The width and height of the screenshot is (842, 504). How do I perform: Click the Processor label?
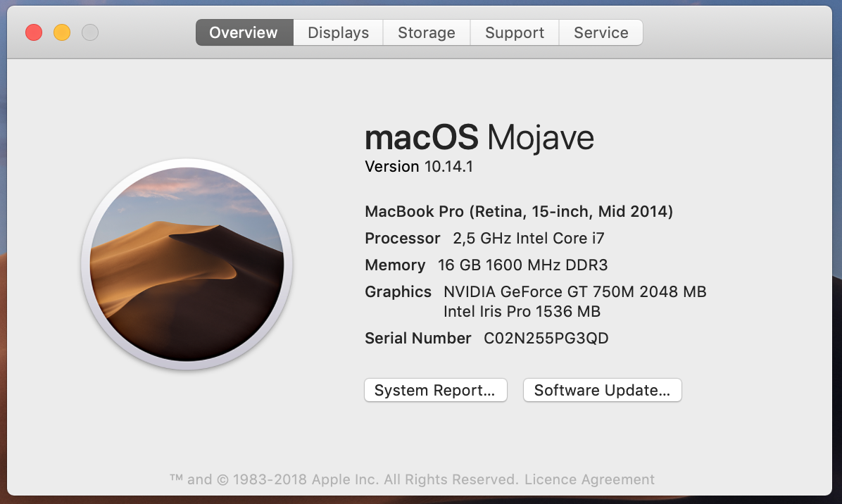403,239
